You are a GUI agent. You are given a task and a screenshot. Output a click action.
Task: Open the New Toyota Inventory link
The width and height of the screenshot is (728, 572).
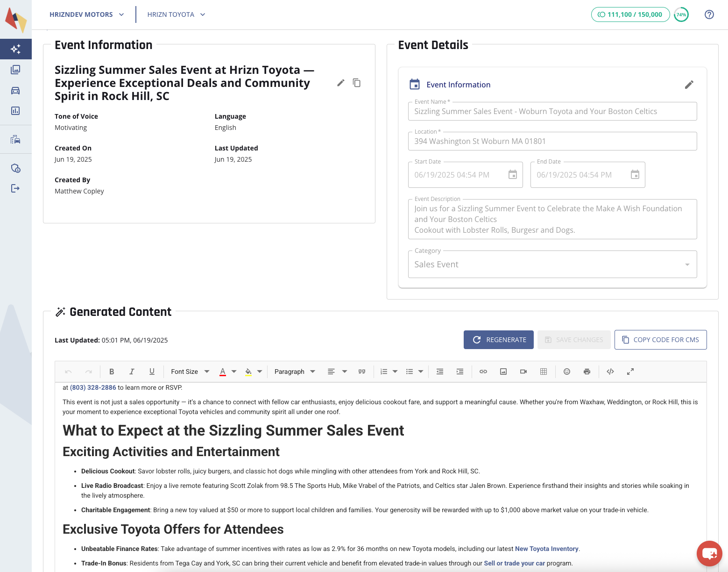point(547,549)
